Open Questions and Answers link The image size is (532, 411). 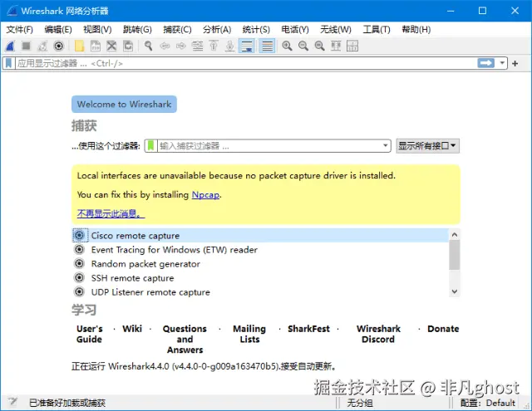185,339
